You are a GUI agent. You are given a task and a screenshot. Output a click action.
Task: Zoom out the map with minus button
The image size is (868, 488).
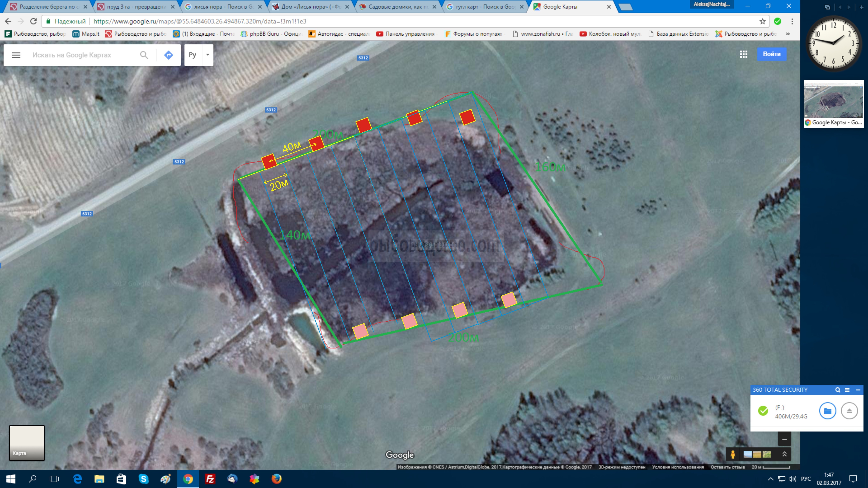[784, 439]
